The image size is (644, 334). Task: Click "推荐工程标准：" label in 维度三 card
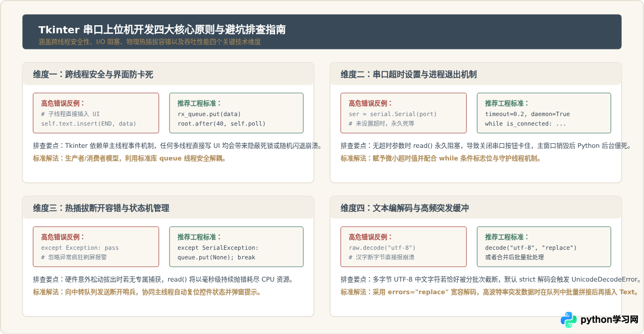pos(199,237)
